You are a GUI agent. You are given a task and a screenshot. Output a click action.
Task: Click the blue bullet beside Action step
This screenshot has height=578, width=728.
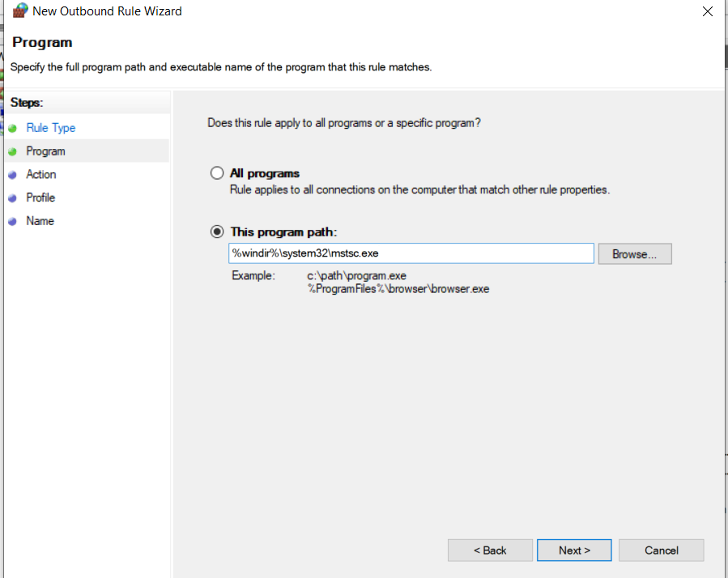[13, 175]
